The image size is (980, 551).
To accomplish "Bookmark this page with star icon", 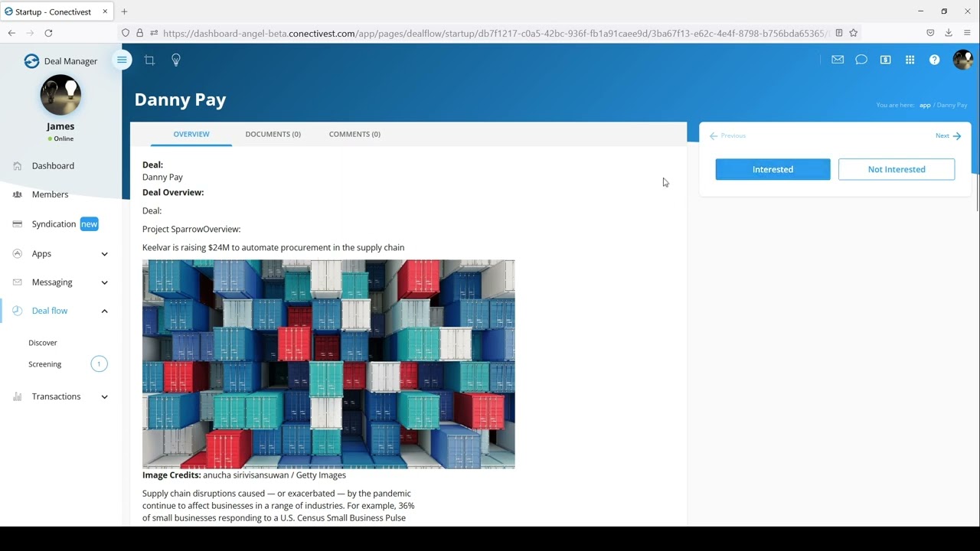I will [x=853, y=33].
